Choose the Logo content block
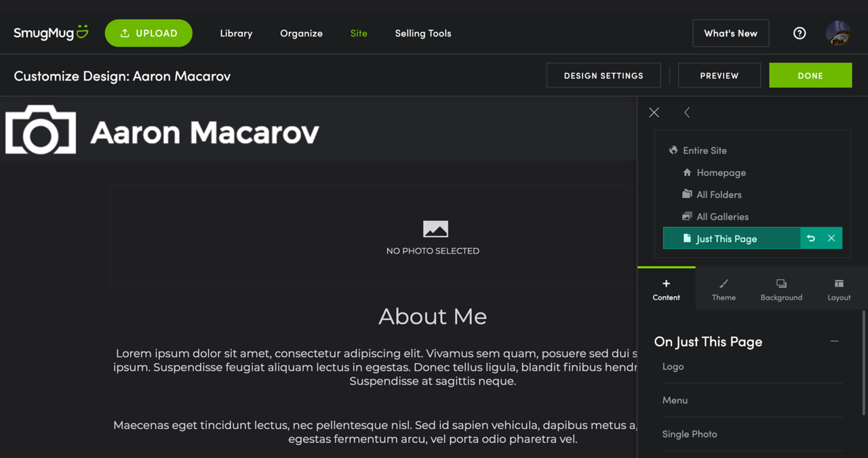This screenshot has height=458, width=868. coord(753,367)
